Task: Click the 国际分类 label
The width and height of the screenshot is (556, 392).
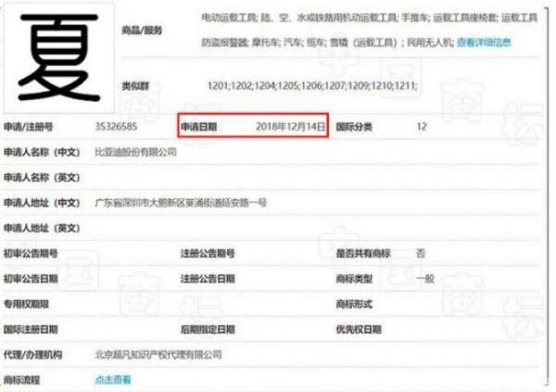Action: tap(354, 127)
